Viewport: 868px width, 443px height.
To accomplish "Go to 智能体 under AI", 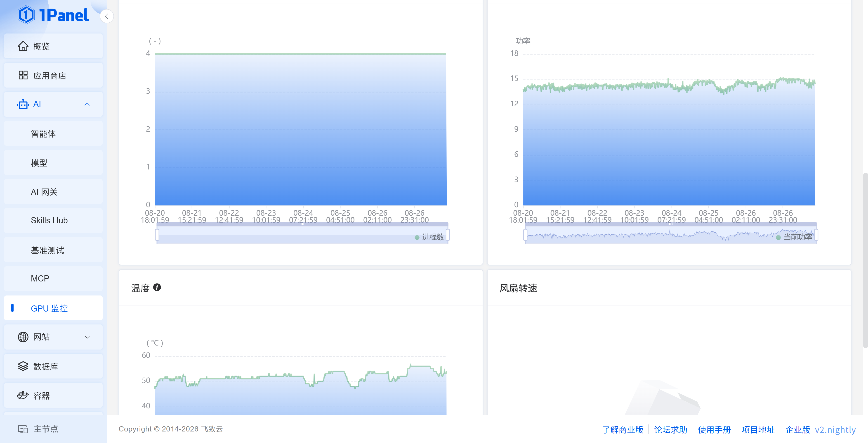I will 53,134.
